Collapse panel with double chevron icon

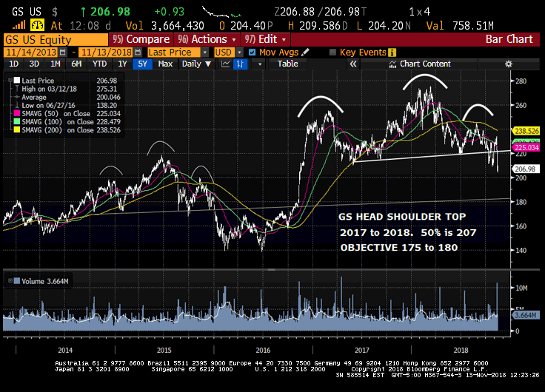coord(353,64)
